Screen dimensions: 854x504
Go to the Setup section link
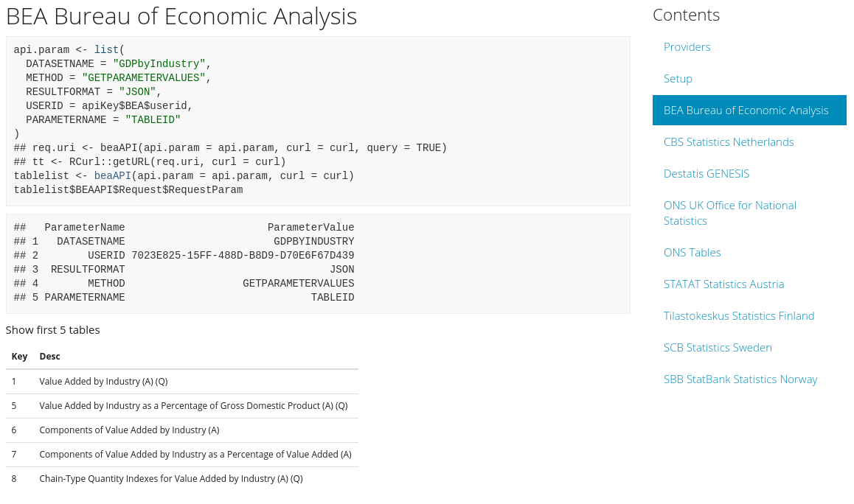678,78
